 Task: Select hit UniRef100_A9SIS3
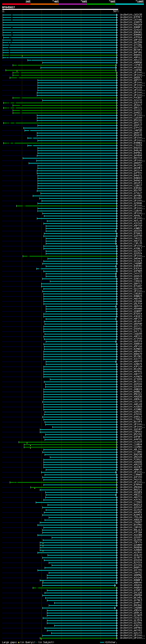click(131, 60)
